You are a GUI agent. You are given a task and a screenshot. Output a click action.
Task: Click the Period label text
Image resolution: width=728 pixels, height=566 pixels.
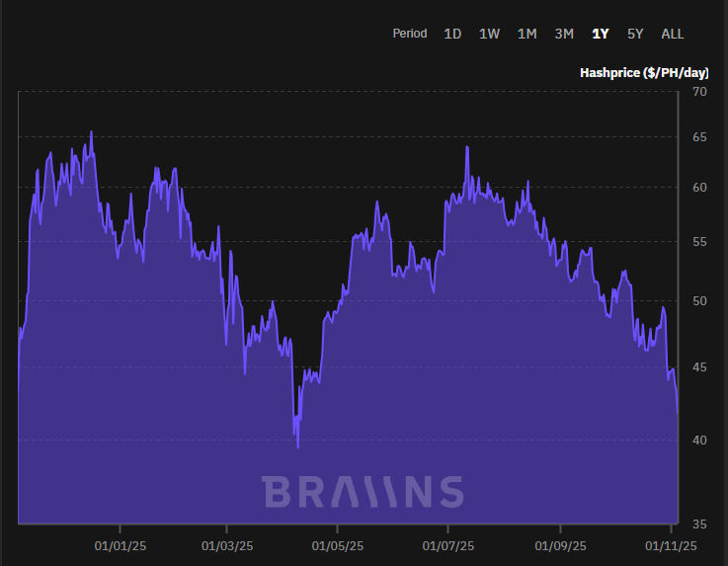pos(410,34)
